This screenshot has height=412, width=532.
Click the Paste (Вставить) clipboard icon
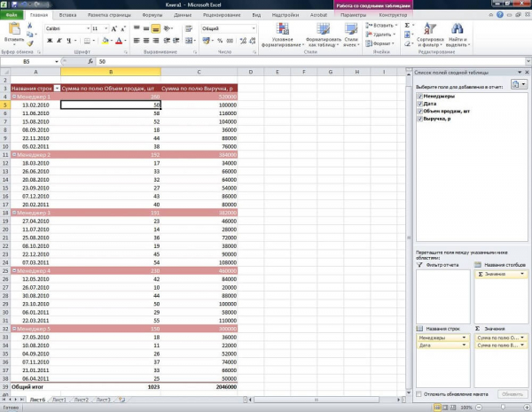(14, 30)
